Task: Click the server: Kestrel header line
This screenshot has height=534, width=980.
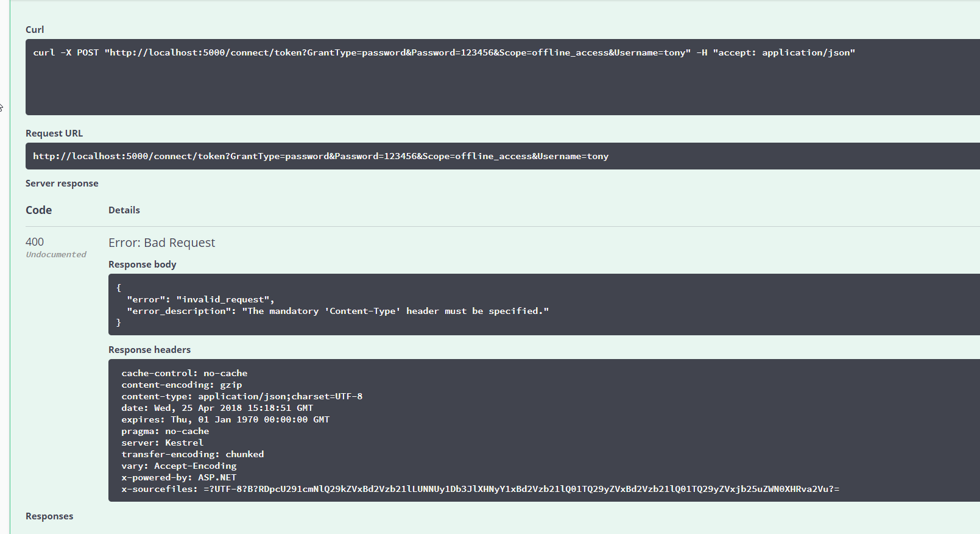Action: 162,443
